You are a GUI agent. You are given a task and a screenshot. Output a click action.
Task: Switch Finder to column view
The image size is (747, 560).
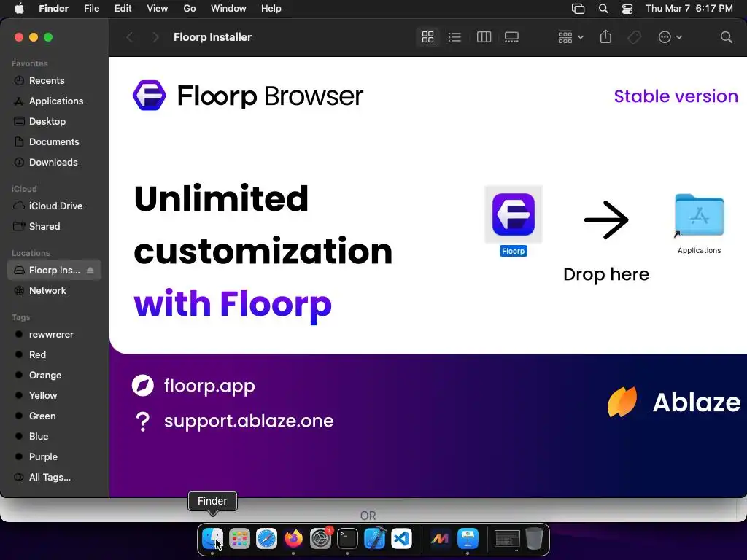coord(484,37)
